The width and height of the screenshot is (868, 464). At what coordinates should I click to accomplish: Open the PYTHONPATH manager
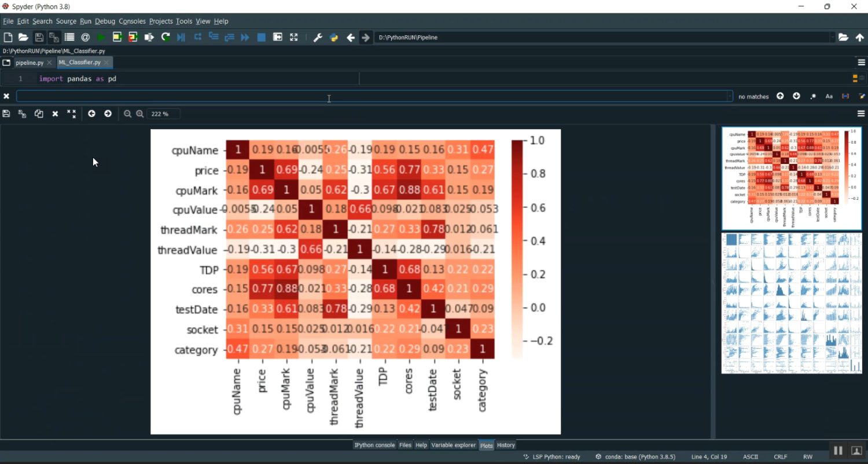coord(334,37)
